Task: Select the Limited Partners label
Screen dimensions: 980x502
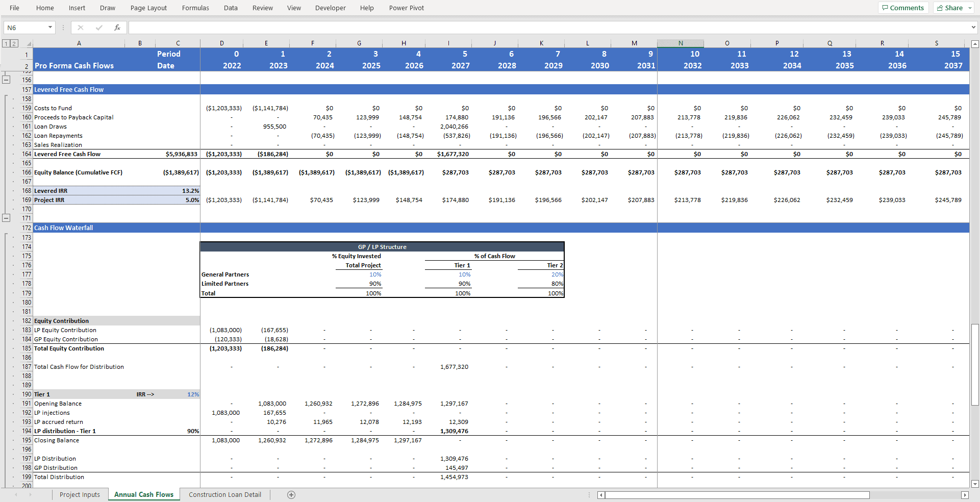Action: point(224,284)
